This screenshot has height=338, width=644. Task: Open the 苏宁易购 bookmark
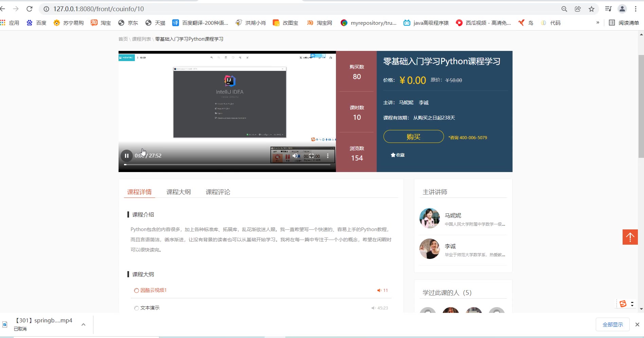69,23
